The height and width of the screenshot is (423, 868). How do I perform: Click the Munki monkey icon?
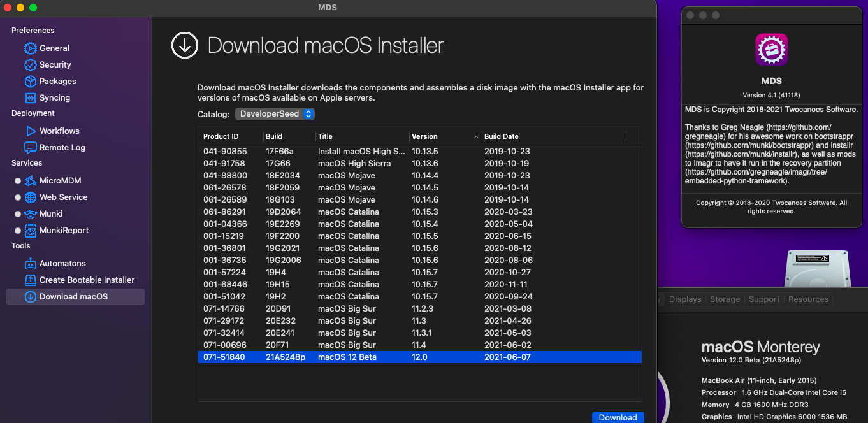tap(30, 213)
